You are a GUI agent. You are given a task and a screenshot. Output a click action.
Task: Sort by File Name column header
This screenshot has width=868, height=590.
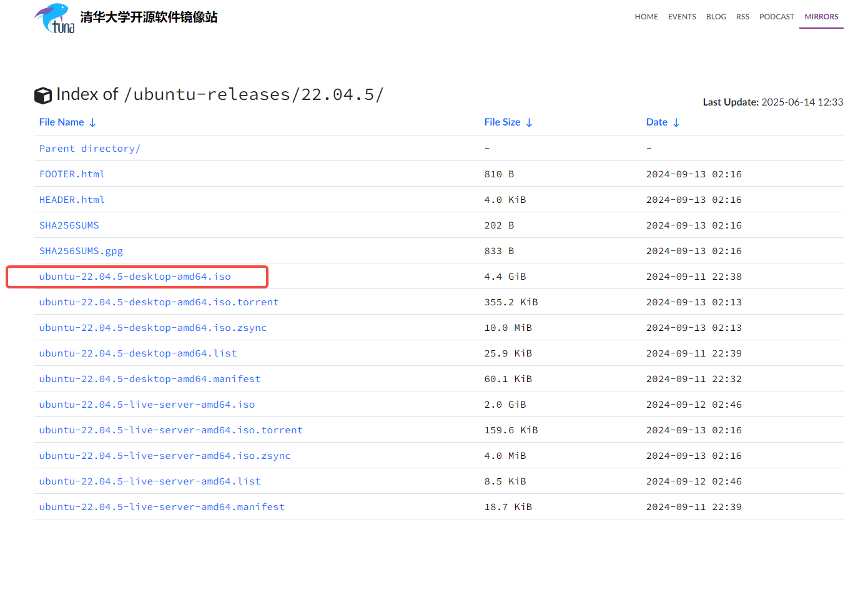67,122
